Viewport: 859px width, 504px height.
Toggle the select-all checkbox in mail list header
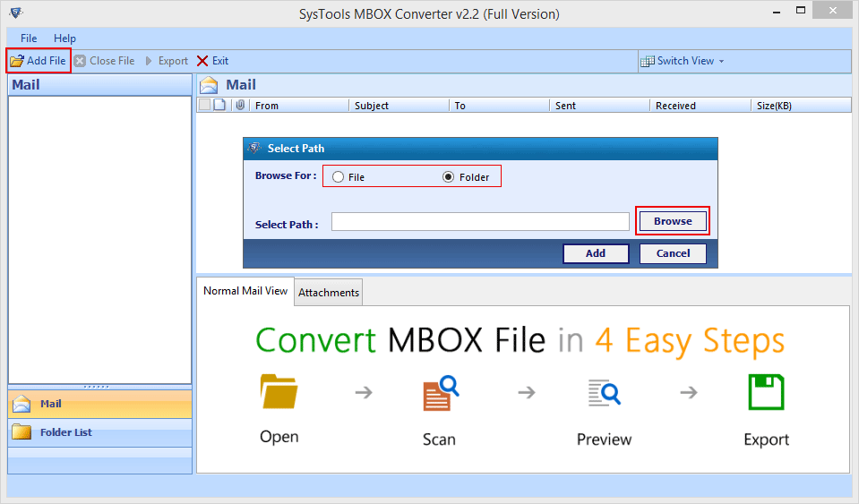204,105
